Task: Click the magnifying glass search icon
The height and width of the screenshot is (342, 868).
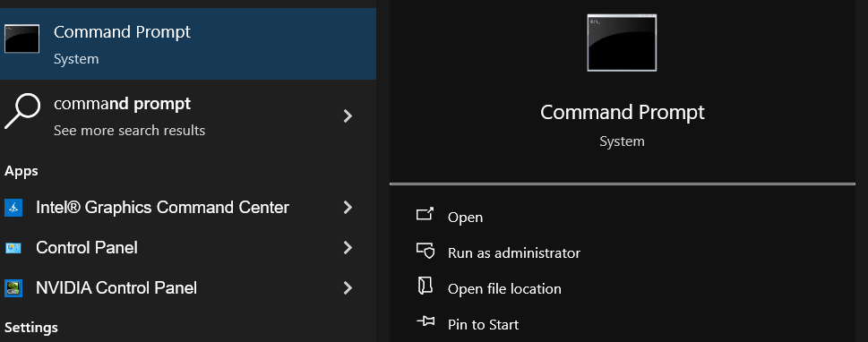Action: 21,111
